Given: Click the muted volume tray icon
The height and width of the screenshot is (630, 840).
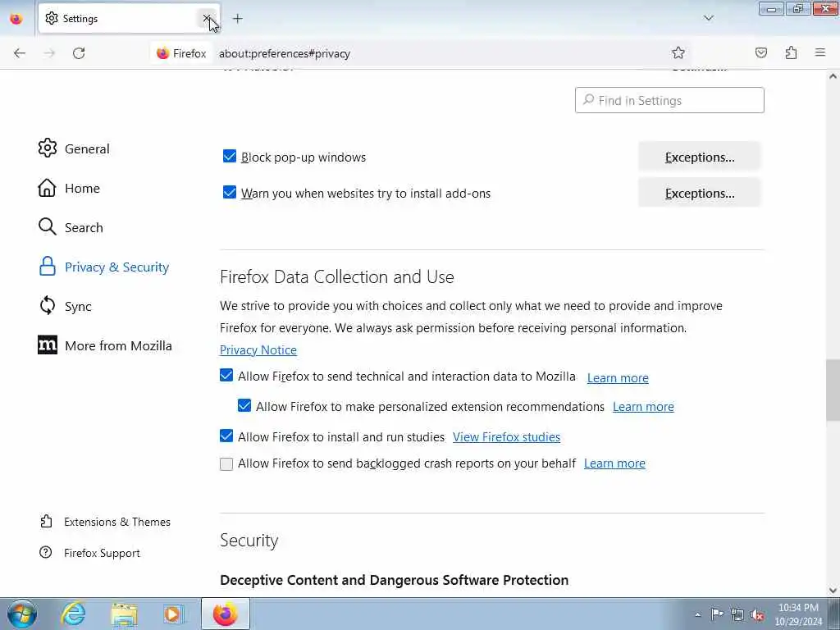Looking at the screenshot, I should (757, 614).
